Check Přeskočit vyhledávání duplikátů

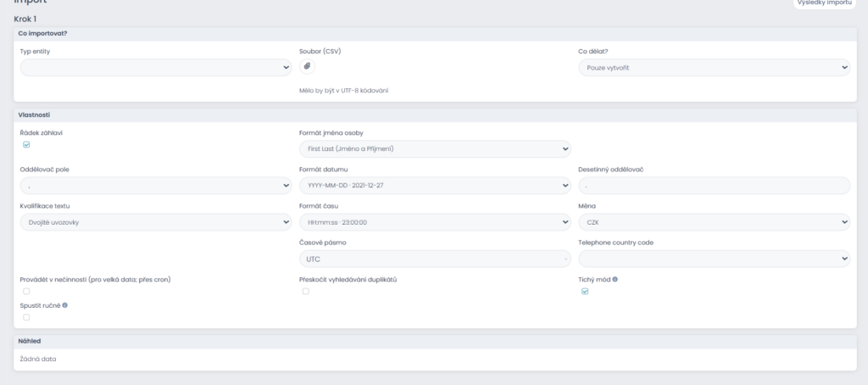(x=306, y=291)
